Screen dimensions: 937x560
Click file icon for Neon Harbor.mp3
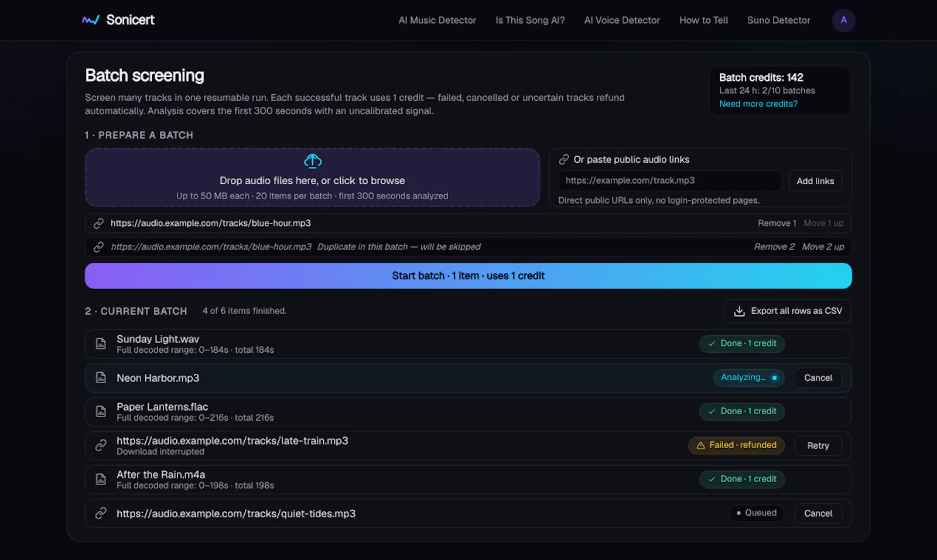[101, 378]
